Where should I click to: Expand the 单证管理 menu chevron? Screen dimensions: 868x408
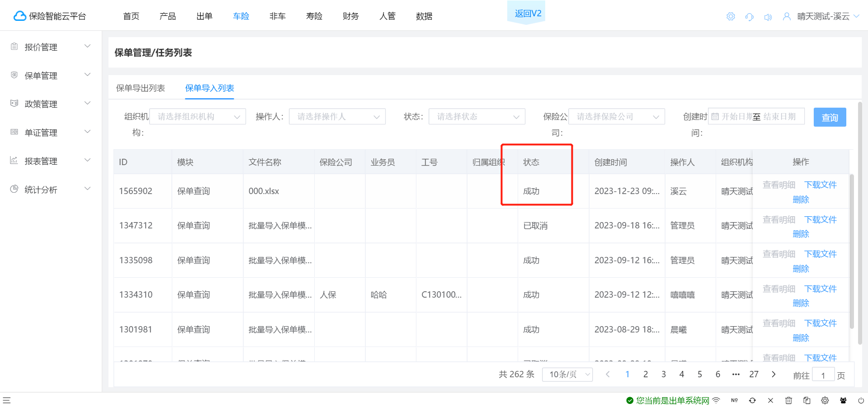click(x=88, y=132)
